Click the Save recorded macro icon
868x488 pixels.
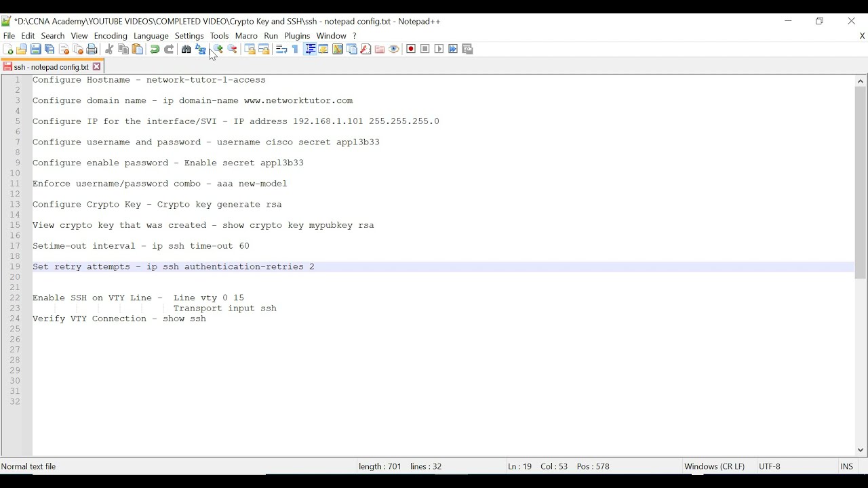point(467,49)
